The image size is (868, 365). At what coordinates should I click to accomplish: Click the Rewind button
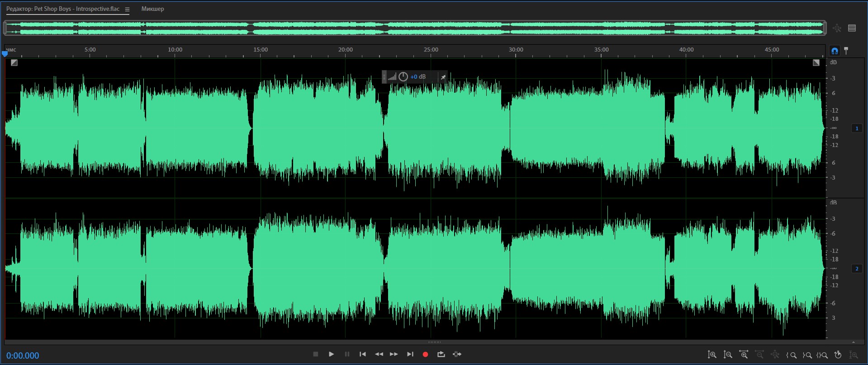[379, 354]
